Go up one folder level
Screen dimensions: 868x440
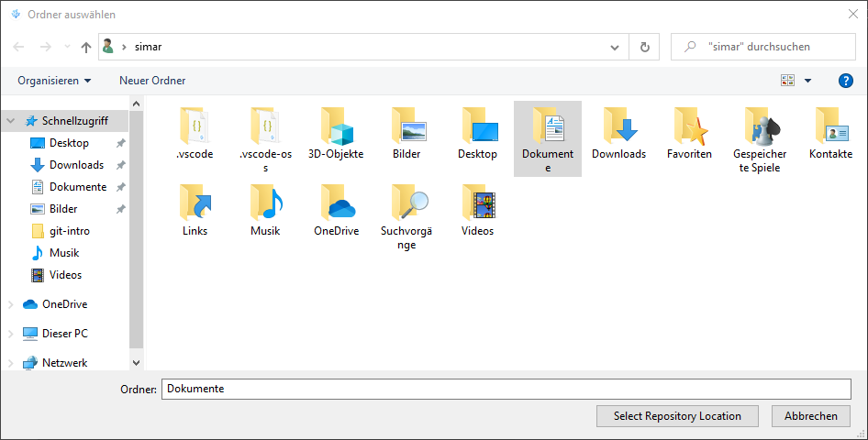pyautogui.click(x=86, y=47)
